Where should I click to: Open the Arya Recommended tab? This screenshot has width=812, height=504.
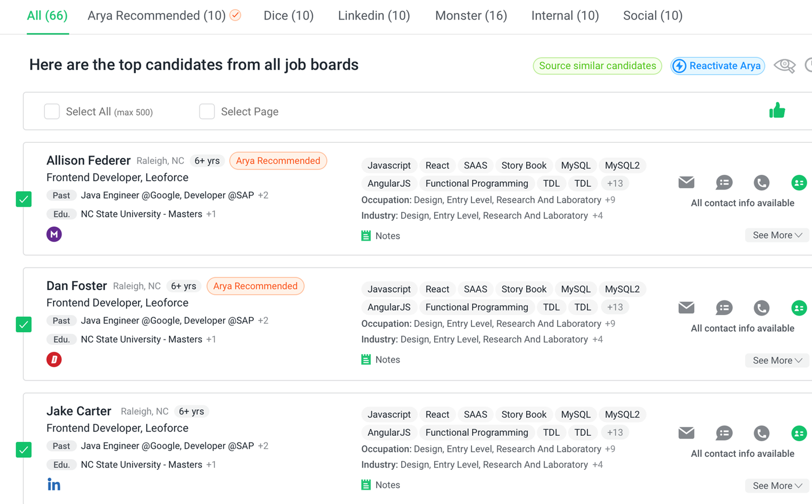click(157, 16)
